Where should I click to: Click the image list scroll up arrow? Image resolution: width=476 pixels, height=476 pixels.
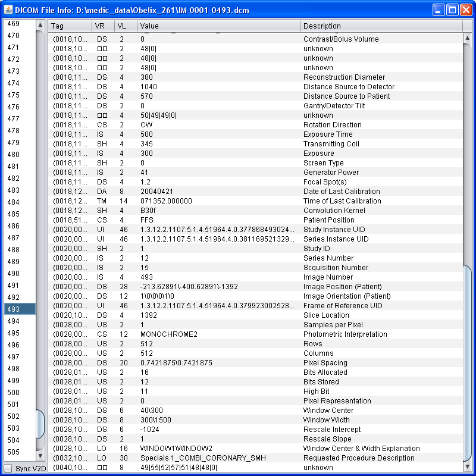[x=40, y=25]
